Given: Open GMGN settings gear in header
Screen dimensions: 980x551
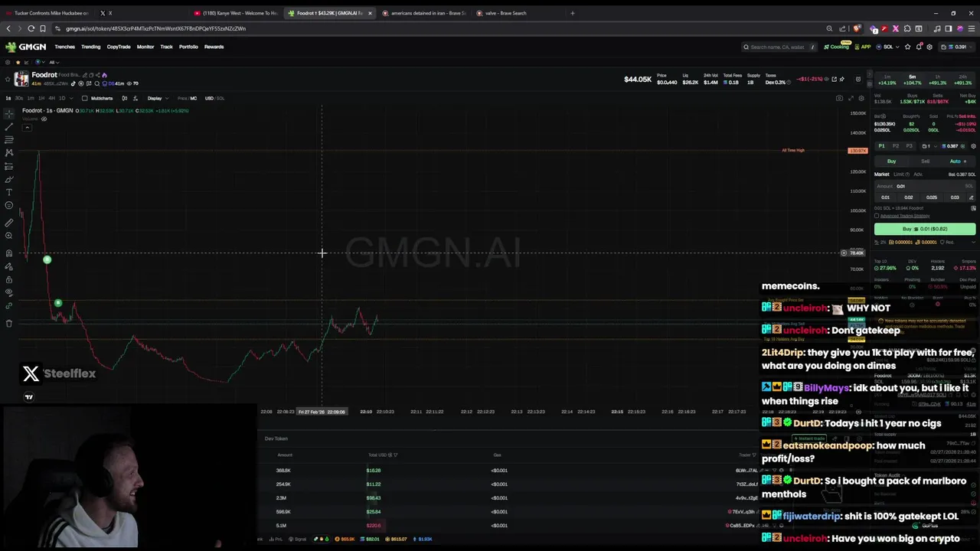Looking at the screenshot, I should pos(929,47).
